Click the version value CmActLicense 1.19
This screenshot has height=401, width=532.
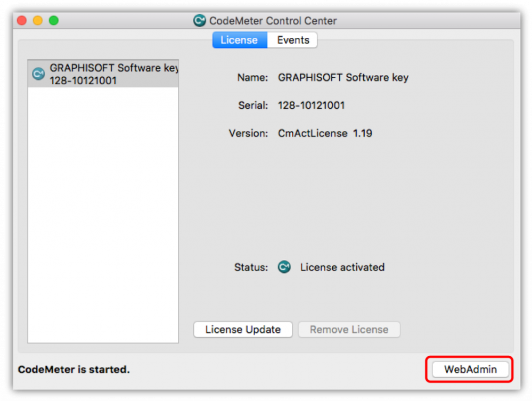325,133
